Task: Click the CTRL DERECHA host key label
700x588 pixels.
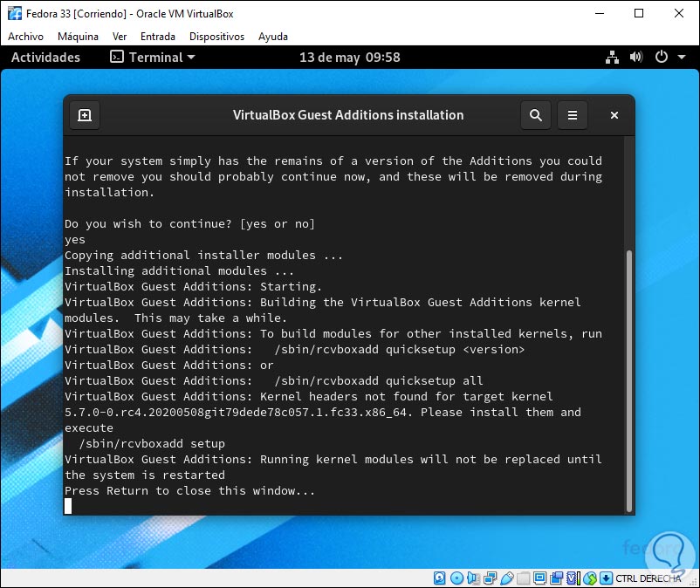Action: click(649, 578)
